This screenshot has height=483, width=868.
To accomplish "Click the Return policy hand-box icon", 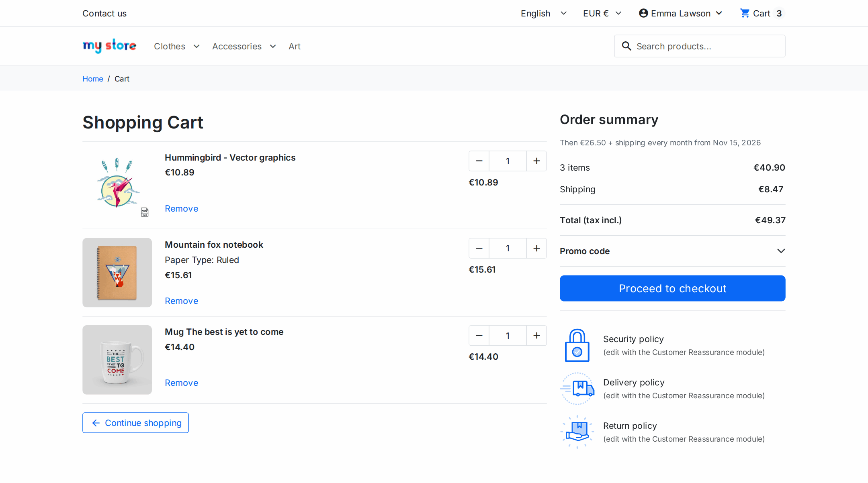I will 577,432.
